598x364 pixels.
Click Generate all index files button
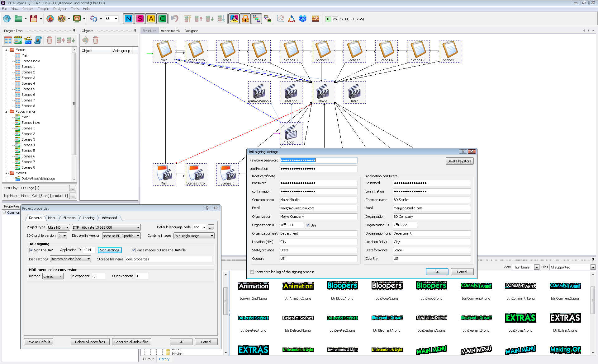click(x=131, y=342)
